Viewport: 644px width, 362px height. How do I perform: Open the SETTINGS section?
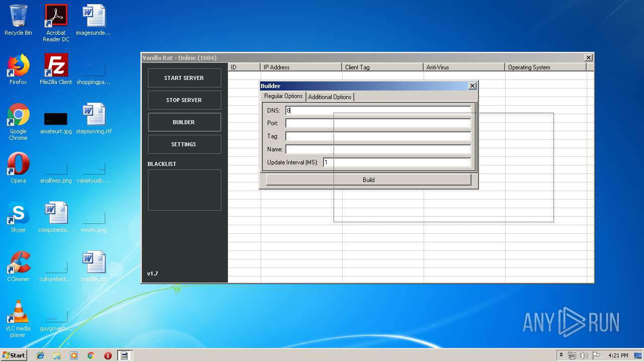point(184,144)
